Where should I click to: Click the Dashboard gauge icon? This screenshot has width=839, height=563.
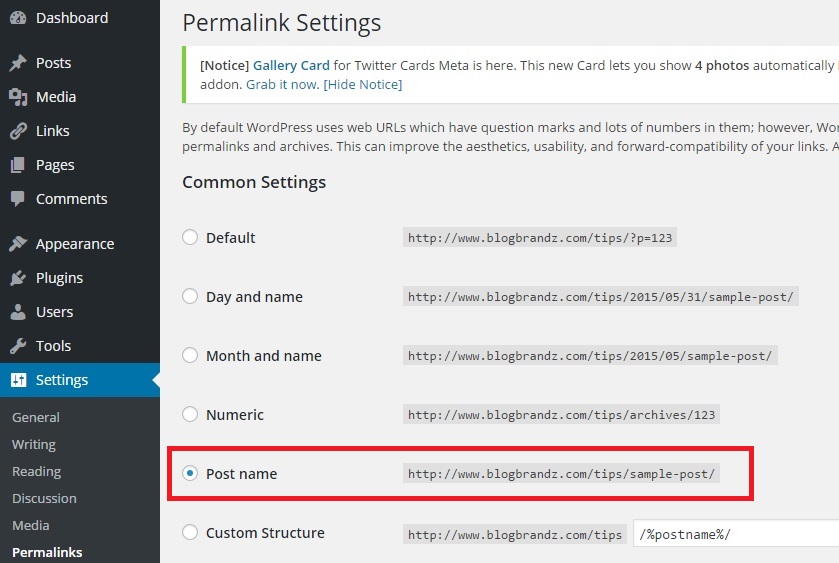[x=18, y=18]
